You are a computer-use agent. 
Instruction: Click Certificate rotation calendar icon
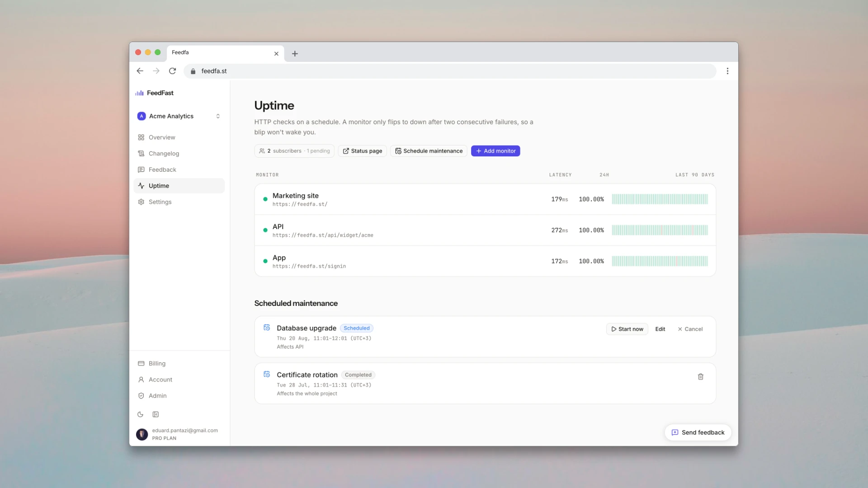pos(267,375)
